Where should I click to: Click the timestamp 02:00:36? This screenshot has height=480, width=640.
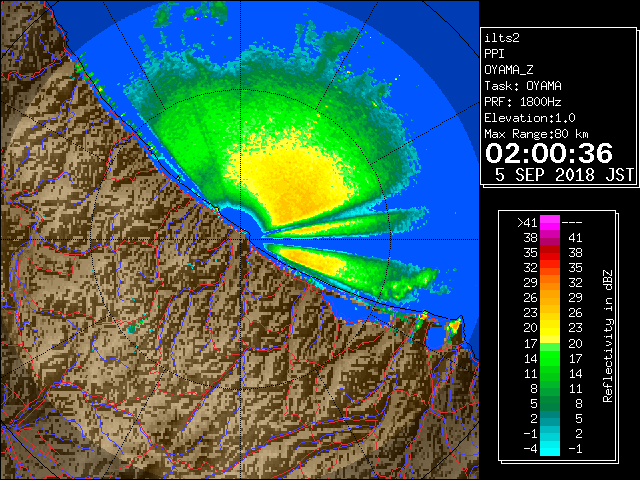[549, 153]
